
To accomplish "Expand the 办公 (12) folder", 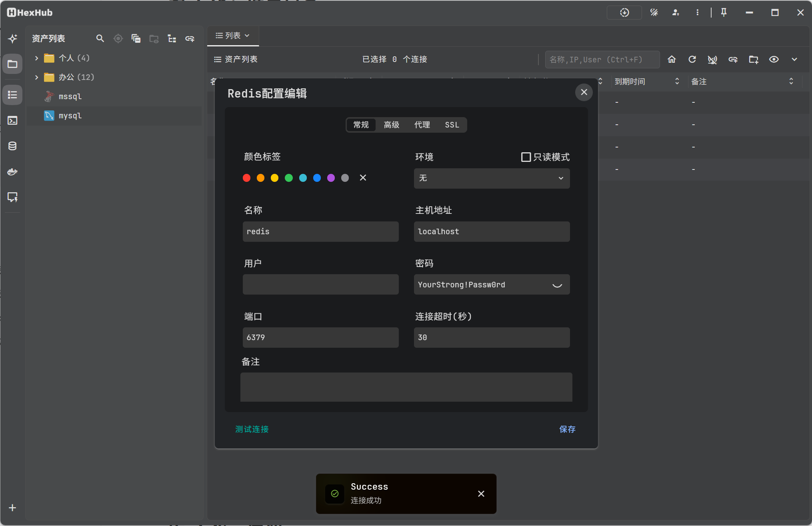I will [x=36, y=77].
